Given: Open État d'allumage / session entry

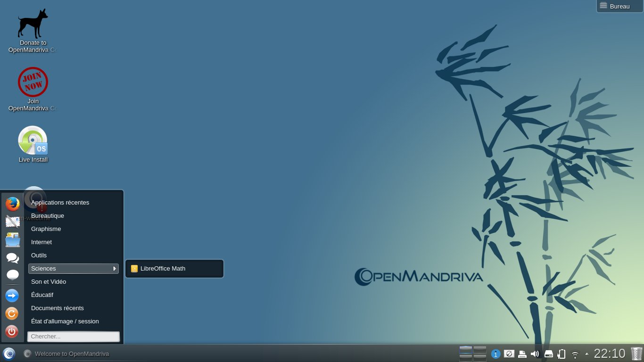Looking at the screenshot, I should coord(73,321).
